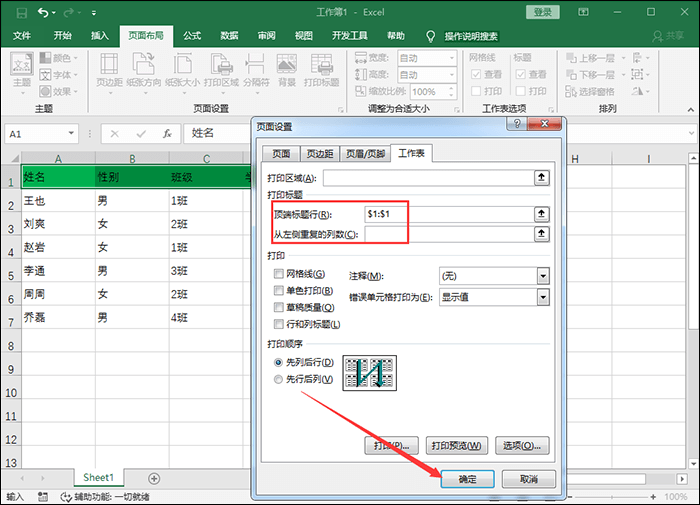Open Page Setup (页面设置) group dialog launcher

[x=341, y=109]
